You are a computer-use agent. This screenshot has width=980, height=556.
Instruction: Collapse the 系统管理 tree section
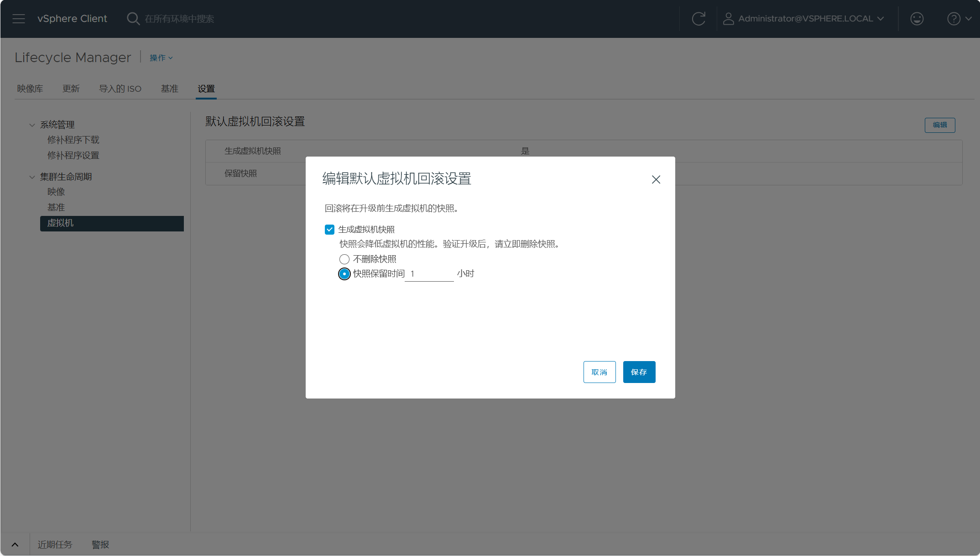32,125
